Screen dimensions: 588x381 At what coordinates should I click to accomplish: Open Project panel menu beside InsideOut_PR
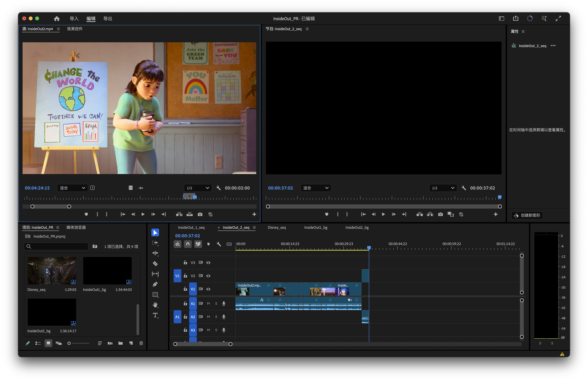[x=58, y=227]
